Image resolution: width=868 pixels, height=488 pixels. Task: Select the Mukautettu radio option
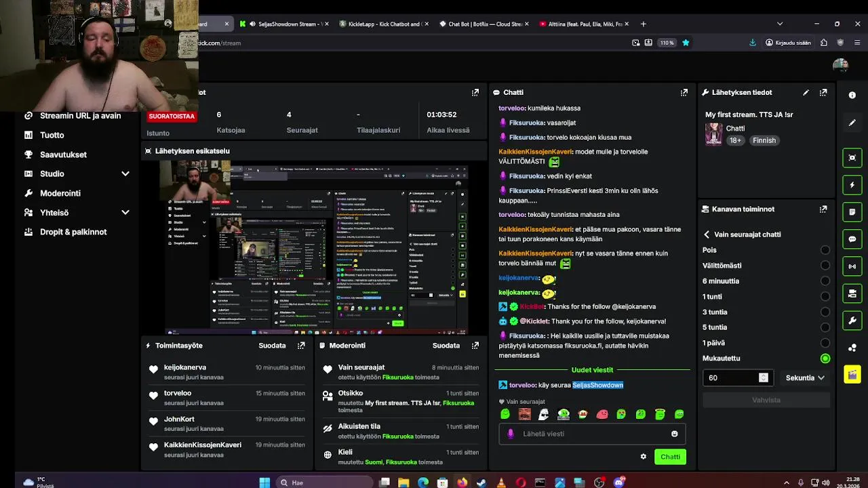click(x=825, y=359)
